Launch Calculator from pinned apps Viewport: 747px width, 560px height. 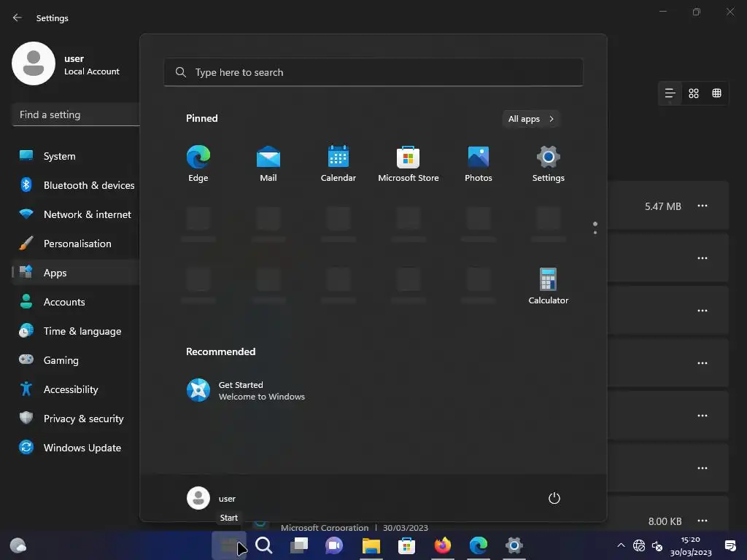[x=549, y=286]
